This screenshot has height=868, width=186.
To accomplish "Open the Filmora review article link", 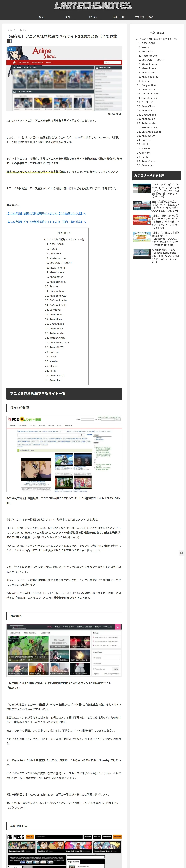I will [x=165, y=206].
